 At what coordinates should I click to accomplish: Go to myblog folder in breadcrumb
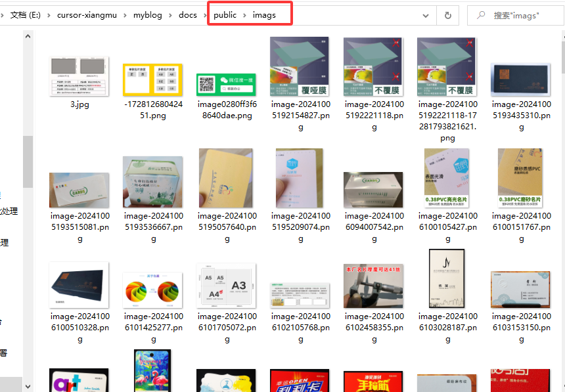point(148,15)
